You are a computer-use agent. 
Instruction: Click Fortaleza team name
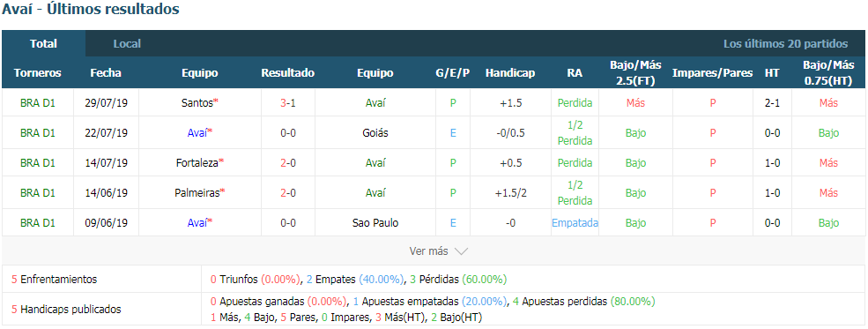[197, 163]
